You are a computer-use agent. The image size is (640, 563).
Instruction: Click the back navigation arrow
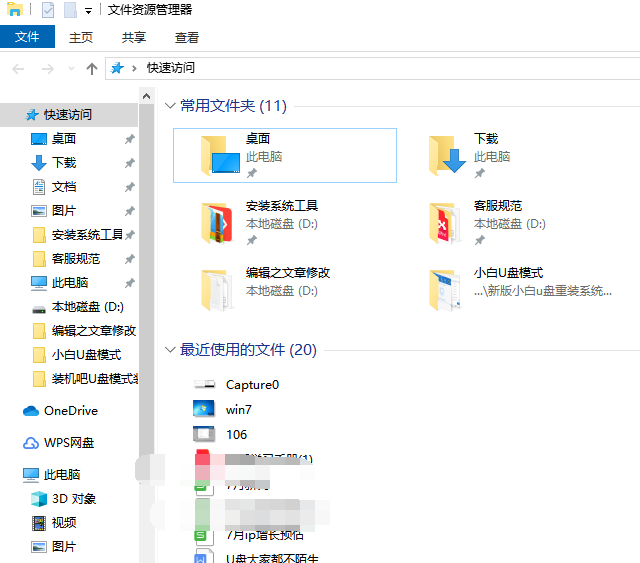[18, 68]
